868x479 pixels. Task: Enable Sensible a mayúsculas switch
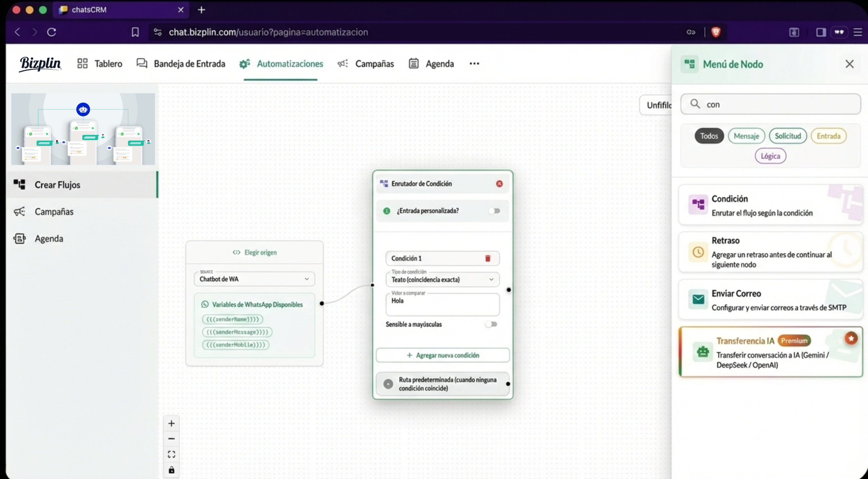click(491, 324)
